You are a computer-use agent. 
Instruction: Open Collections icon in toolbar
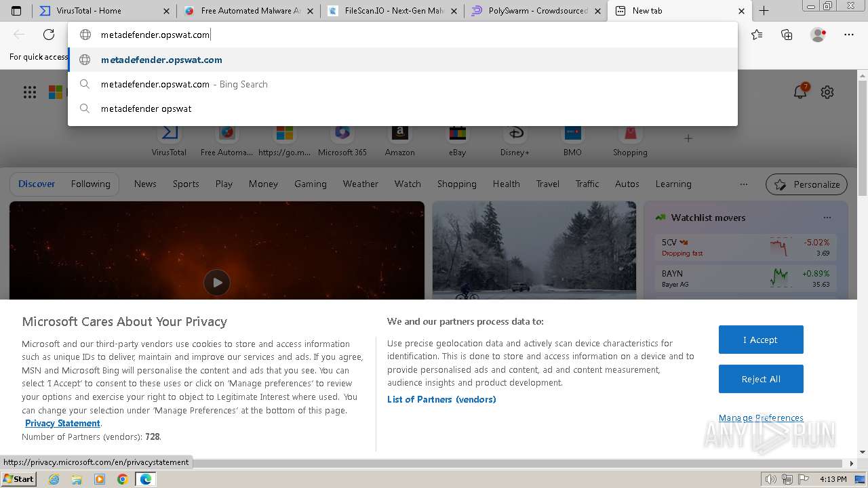point(787,35)
